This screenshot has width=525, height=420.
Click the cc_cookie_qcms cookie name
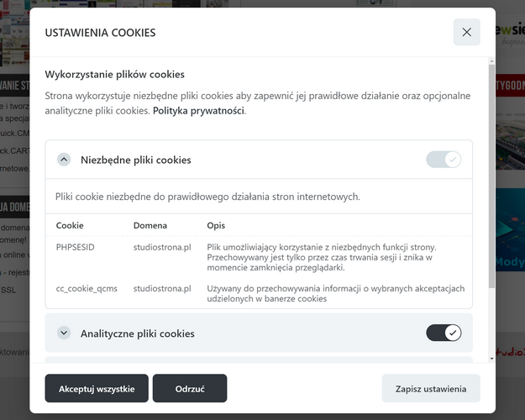pyautogui.click(x=87, y=288)
